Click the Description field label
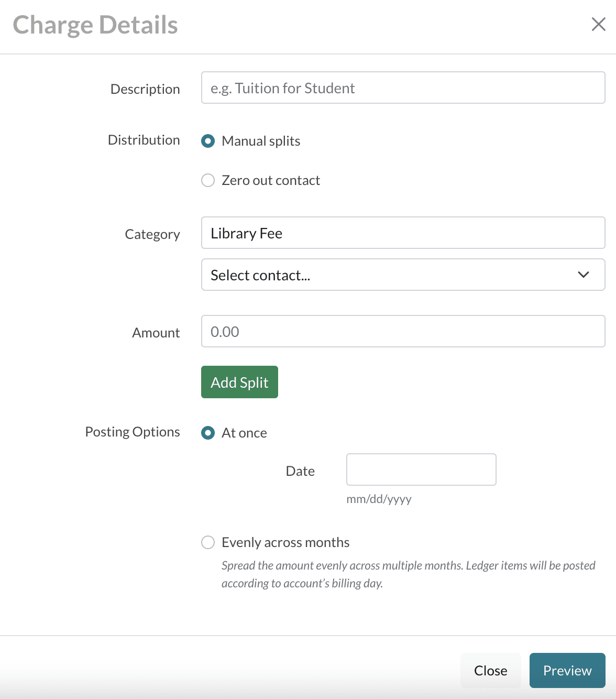Image resolution: width=616 pixels, height=699 pixels. coord(145,89)
